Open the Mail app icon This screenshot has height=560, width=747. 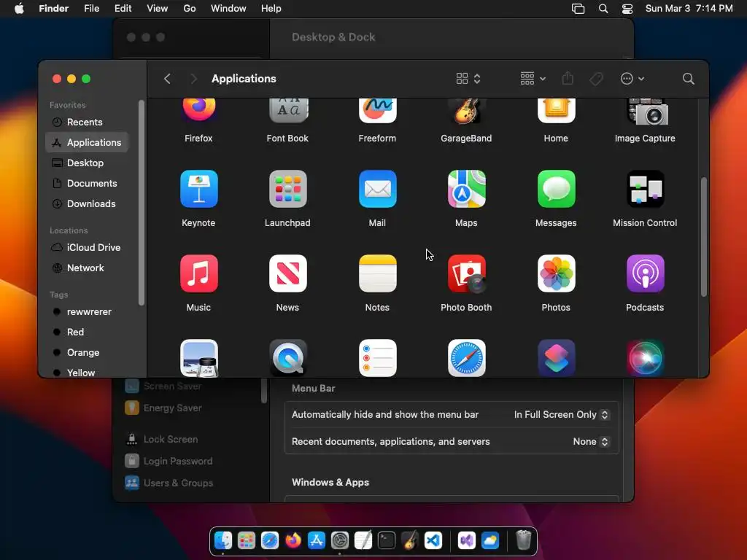pos(377,189)
